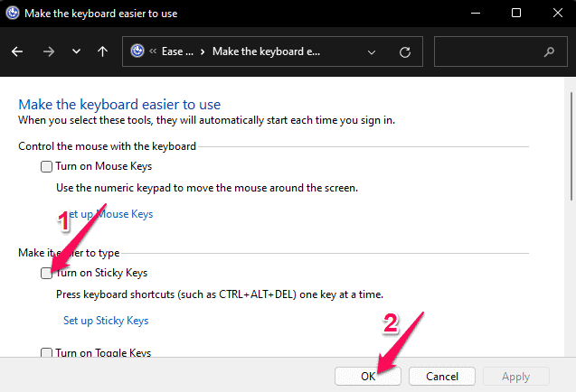Open recent locations chevron
The width and height of the screenshot is (576, 392).
tap(76, 51)
